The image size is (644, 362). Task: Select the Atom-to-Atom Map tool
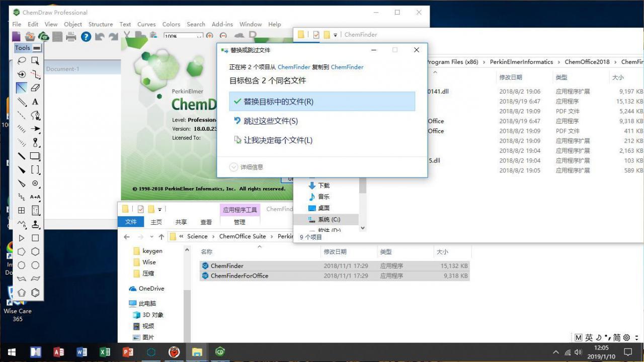pos(35,197)
